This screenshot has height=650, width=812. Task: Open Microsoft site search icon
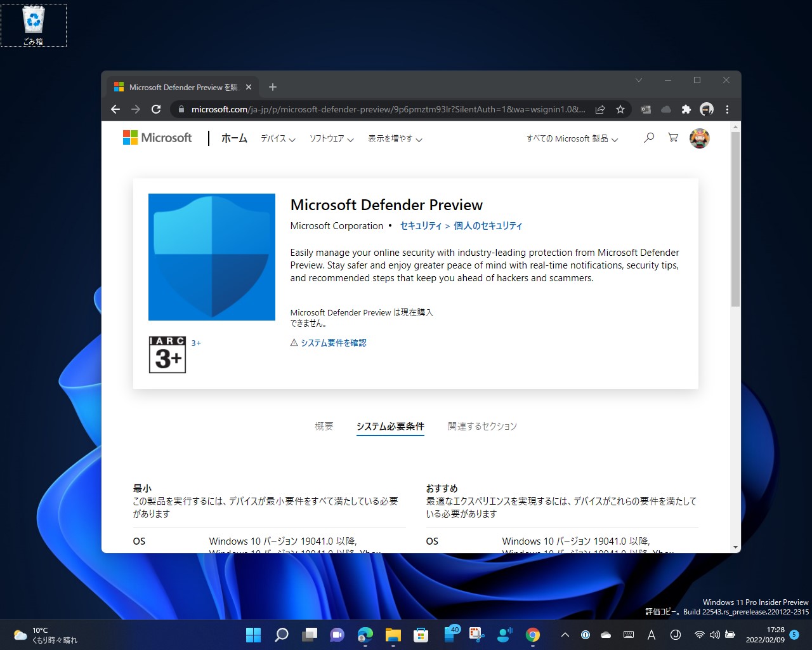pyautogui.click(x=648, y=138)
